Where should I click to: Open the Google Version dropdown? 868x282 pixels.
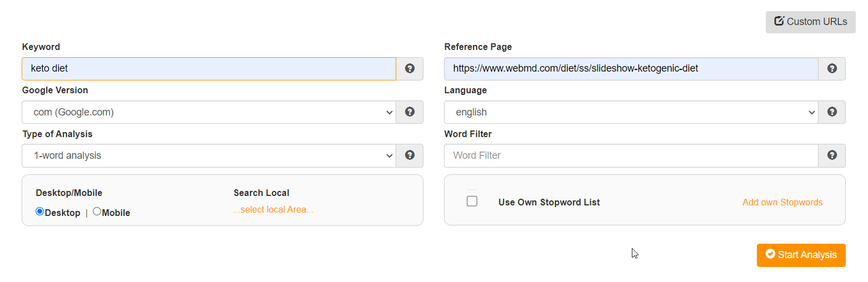[x=209, y=112]
